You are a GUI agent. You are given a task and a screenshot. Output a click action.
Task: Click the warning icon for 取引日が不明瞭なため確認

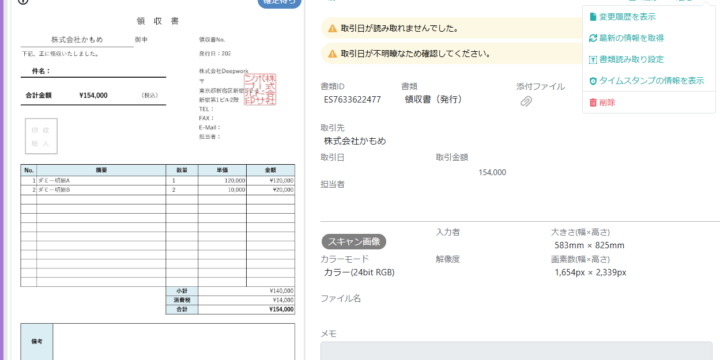pyautogui.click(x=332, y=54)
